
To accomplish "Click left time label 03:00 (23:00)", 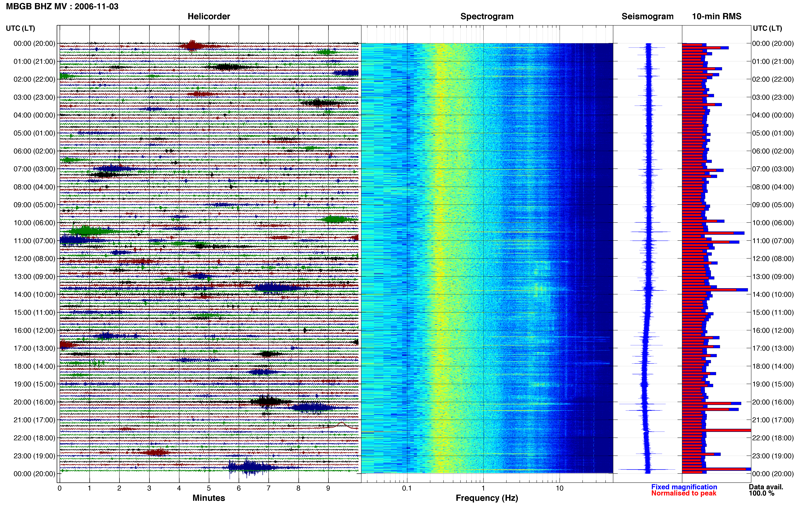I will [34, 97].
